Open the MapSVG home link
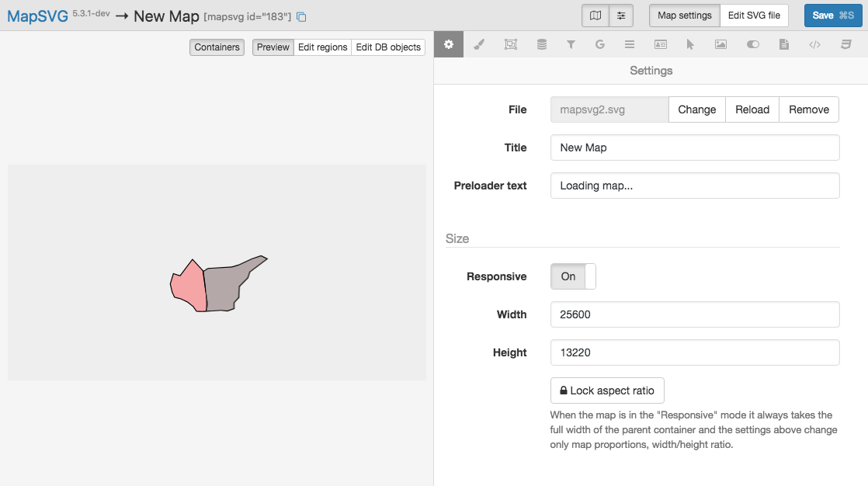 point(37,16)
